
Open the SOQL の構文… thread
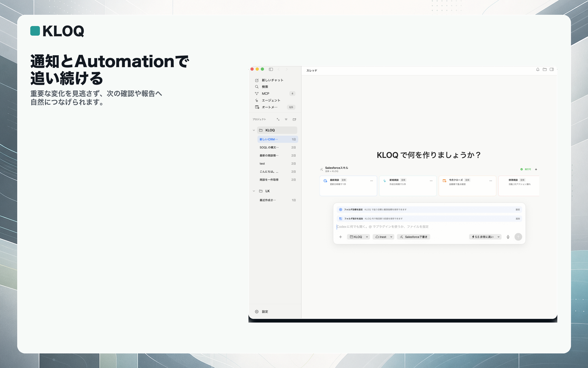click(278, 148)
